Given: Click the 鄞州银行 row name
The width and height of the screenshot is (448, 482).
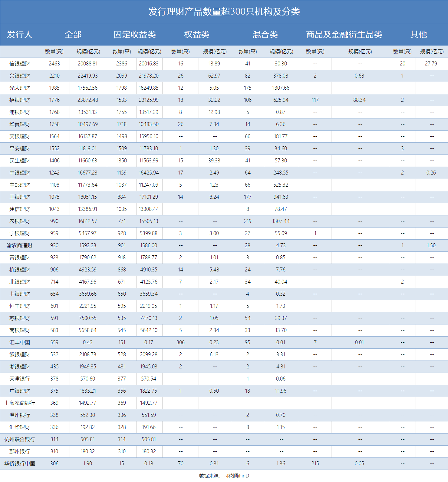Looking at the screenshot, I should click(x=20, y=451).
